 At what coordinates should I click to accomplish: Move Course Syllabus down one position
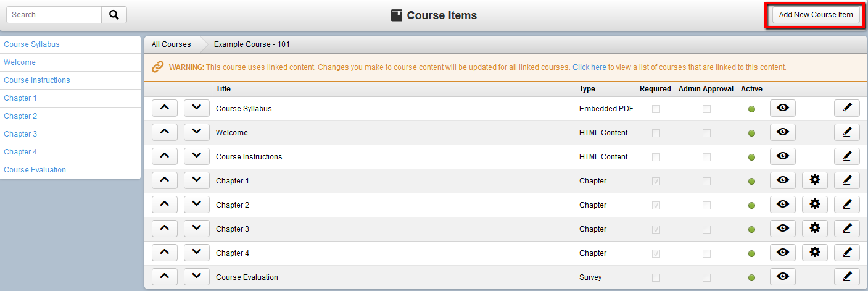197,108
